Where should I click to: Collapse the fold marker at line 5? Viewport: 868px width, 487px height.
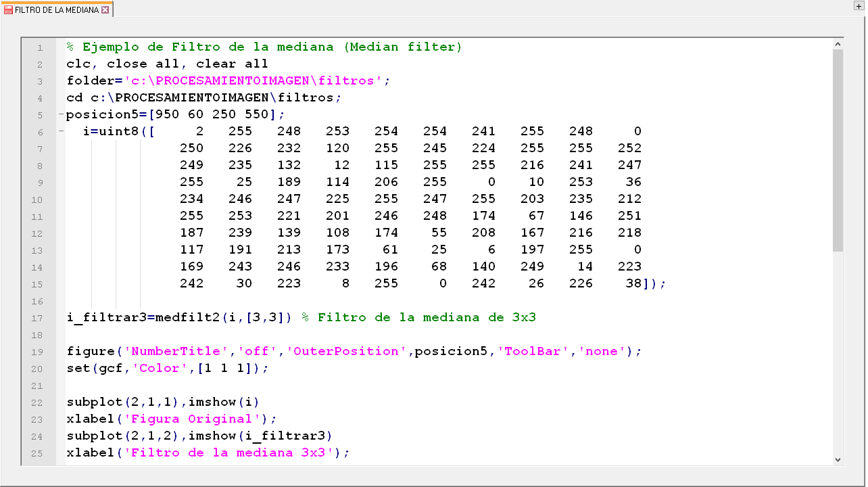coord(61,114)
